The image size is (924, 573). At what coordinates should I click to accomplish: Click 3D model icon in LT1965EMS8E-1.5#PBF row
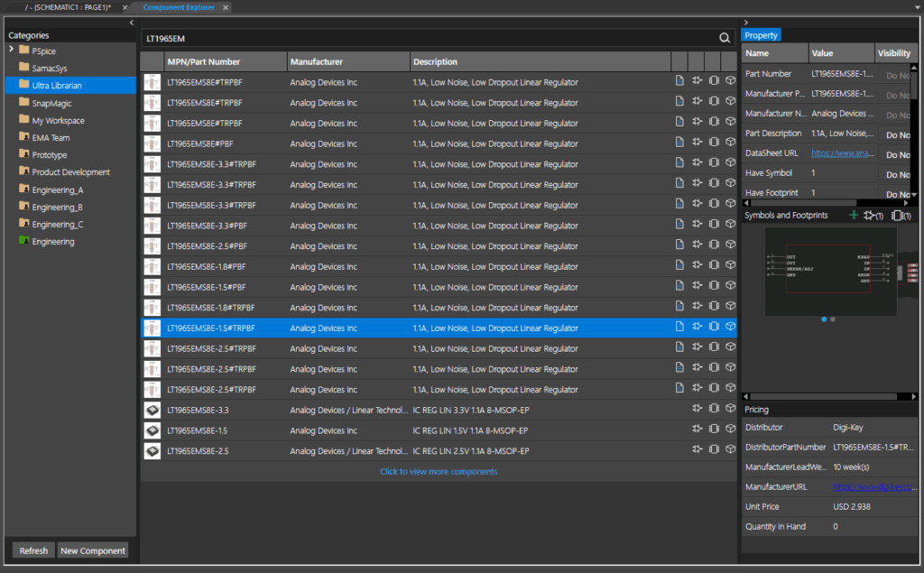[x=730, y=287]
